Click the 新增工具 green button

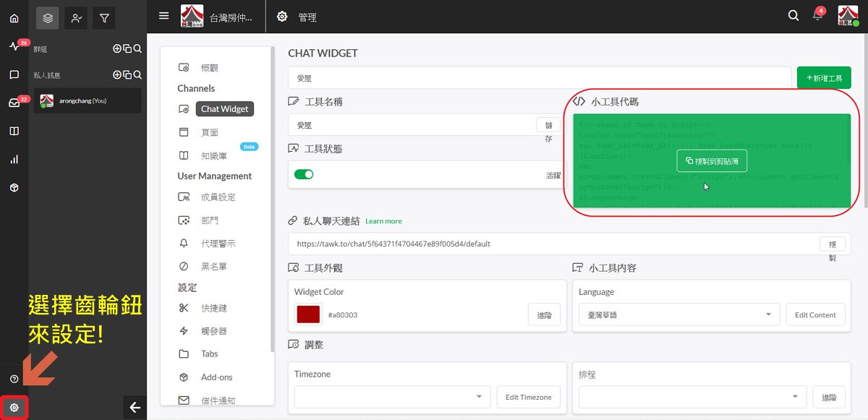(823, 78)
